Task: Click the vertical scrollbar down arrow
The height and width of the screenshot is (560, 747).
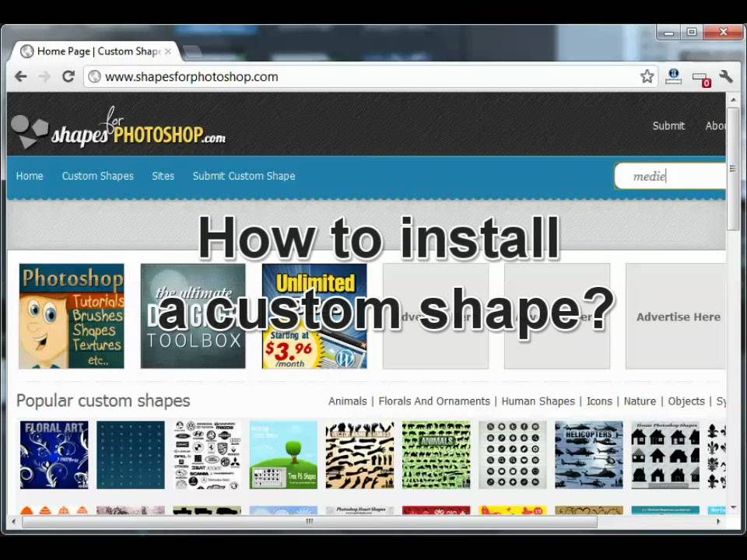Action: (x=733, y=508)
